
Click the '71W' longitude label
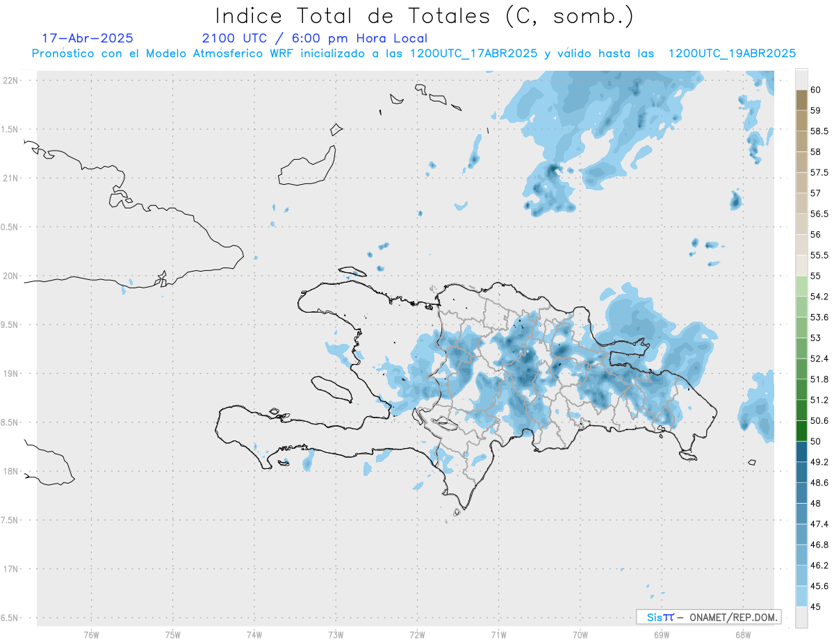pyautogui.click(x=498, y=634)
